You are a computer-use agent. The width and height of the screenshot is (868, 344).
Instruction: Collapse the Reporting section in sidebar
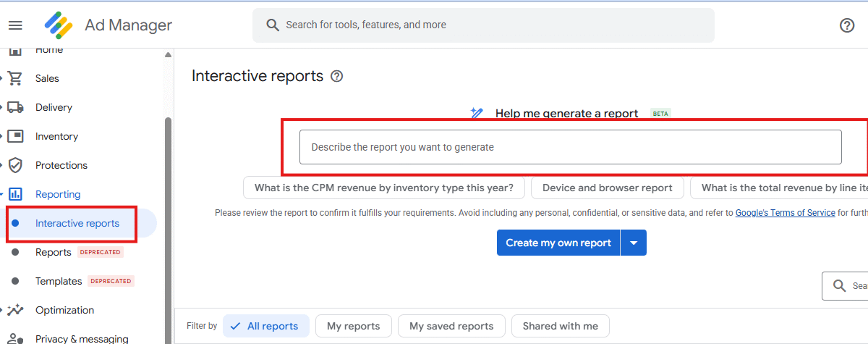click(x=3, y=194)
